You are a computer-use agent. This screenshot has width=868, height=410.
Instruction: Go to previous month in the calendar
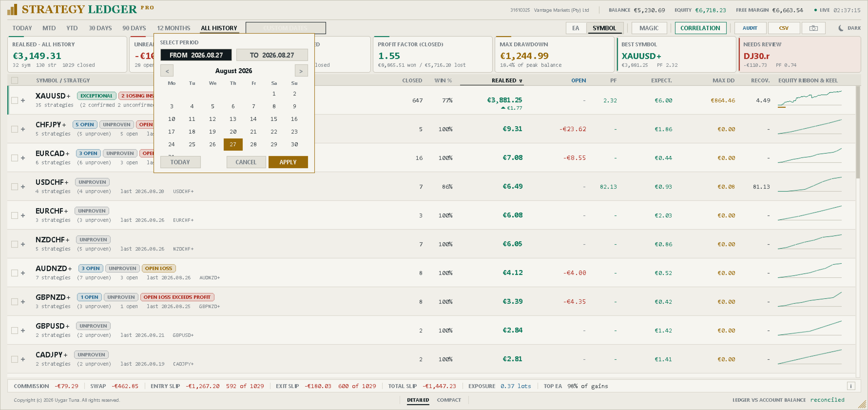click(x=167, y=71)
